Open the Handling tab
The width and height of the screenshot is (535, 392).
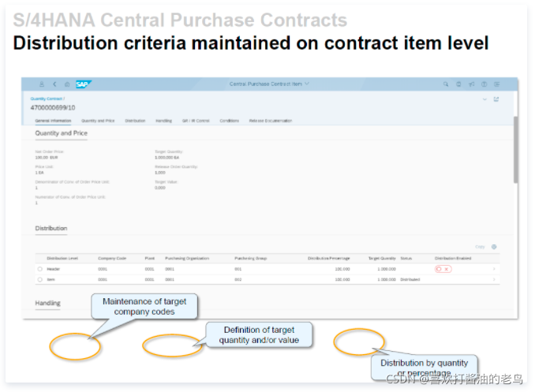point(164,121)
